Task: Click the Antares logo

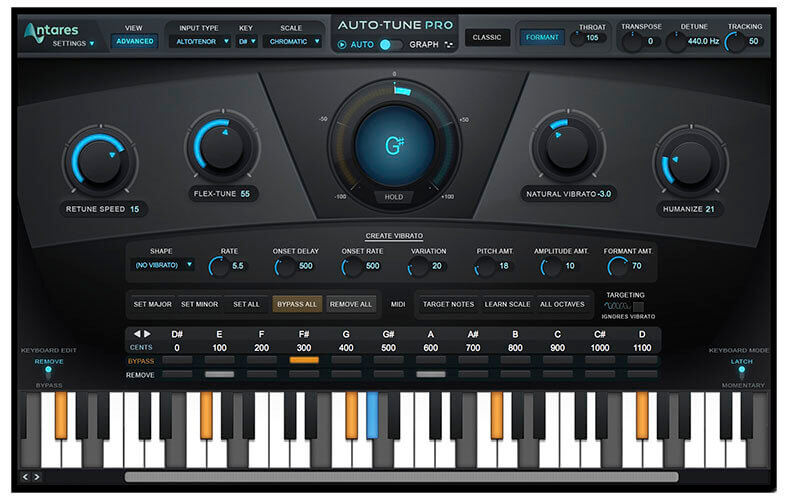Action: pyautogui.click(x=51, y=31)
